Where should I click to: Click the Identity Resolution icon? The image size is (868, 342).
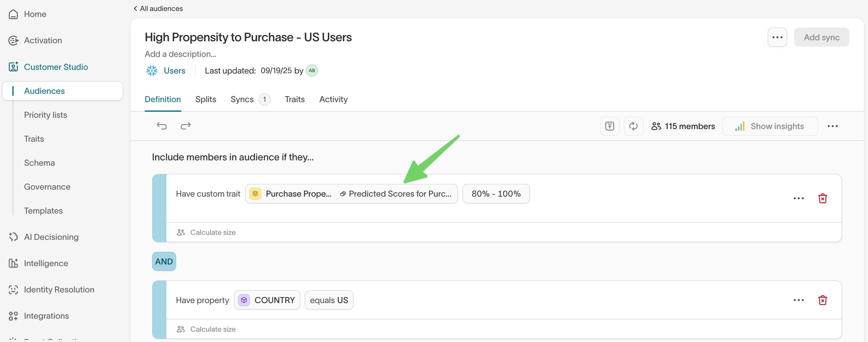13,289
